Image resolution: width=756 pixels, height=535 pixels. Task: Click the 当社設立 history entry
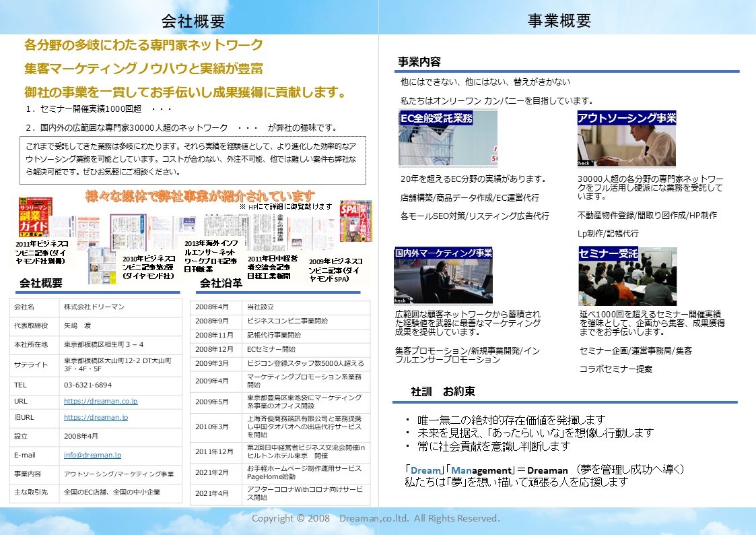point(261,307)
